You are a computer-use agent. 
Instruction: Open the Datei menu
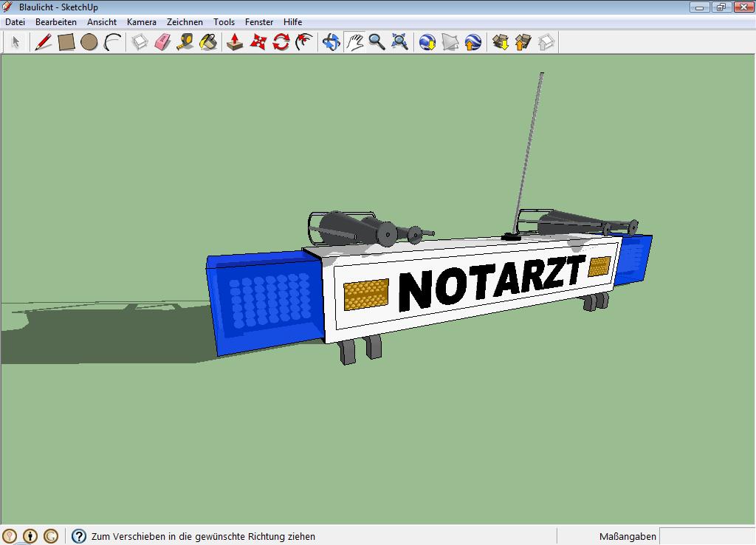(15, 22)
